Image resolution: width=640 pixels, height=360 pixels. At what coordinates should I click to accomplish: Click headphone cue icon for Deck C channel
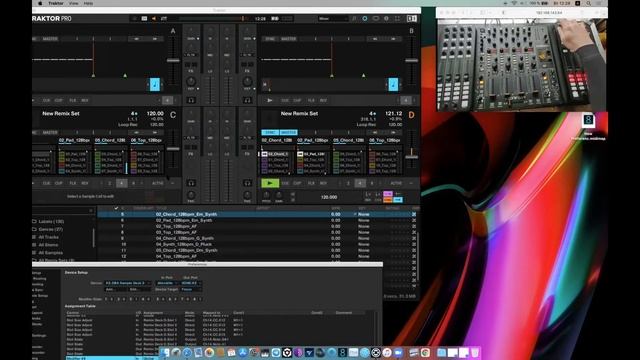click(191, 183)
